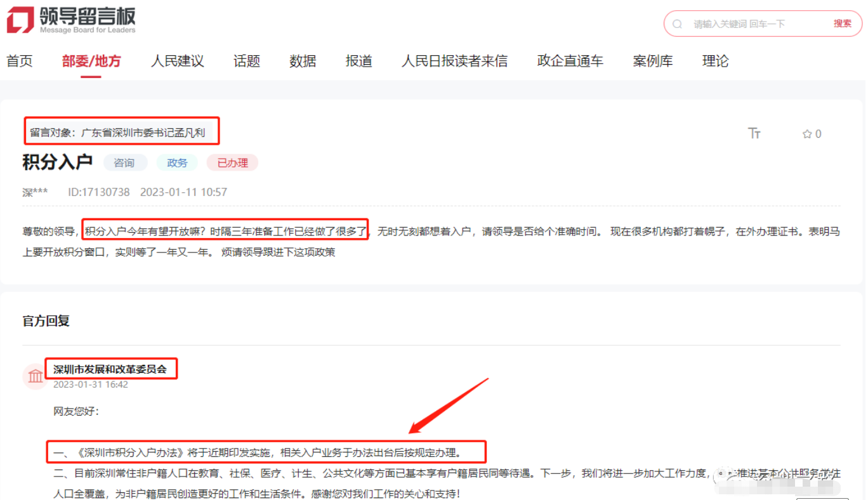The image size is (868, 500).
Task: Open the 理论 navigation tab
Action: tap(716, 61)
